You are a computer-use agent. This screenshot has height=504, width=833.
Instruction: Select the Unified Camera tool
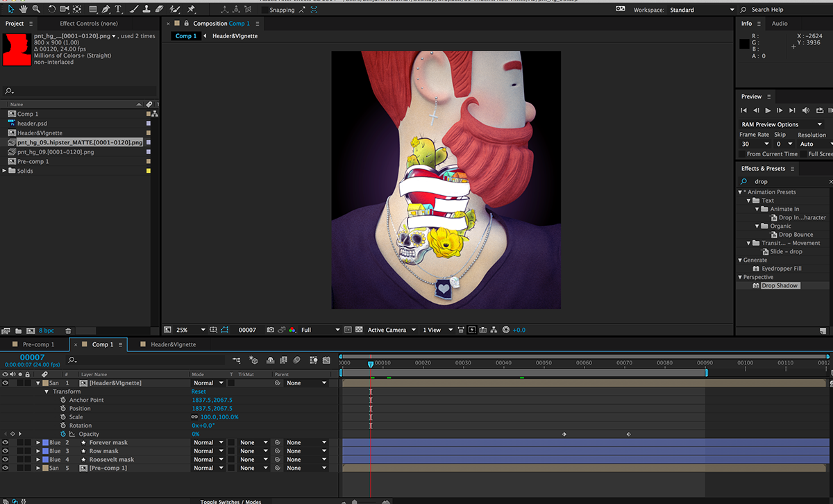(x=65, y=10)
